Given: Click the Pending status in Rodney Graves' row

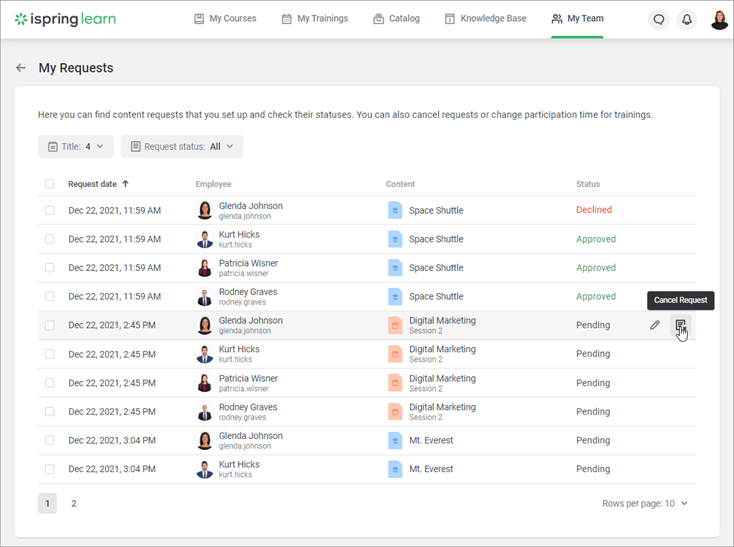Looking at the screenshot, I should point(593,412).
